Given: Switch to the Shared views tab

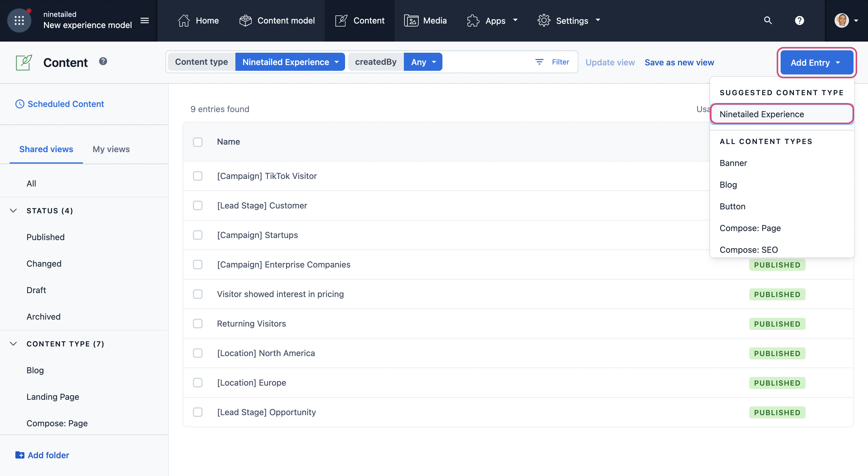Looking at the screenshot, I should [x=46, y=149].
